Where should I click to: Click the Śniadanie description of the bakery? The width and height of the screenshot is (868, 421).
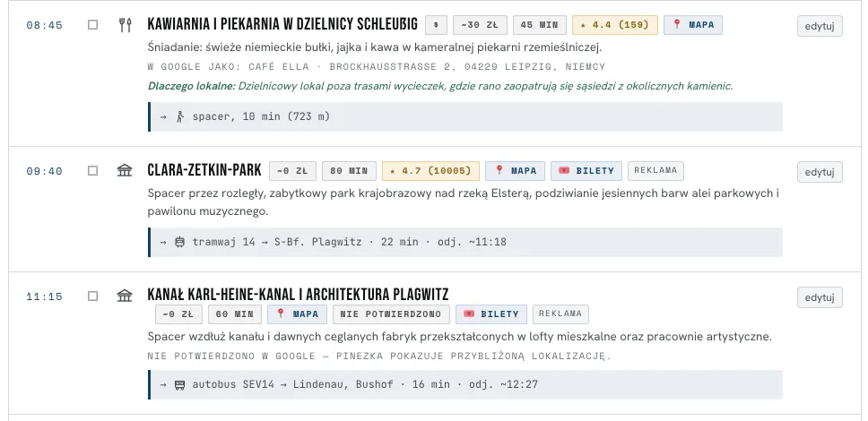coord(374,47)
